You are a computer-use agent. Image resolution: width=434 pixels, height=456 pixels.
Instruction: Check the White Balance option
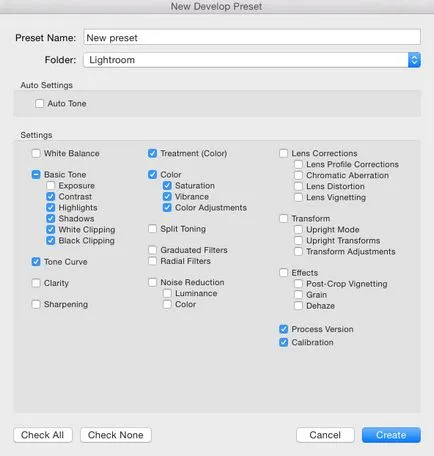pyautogui.click(x=36, y=153)
